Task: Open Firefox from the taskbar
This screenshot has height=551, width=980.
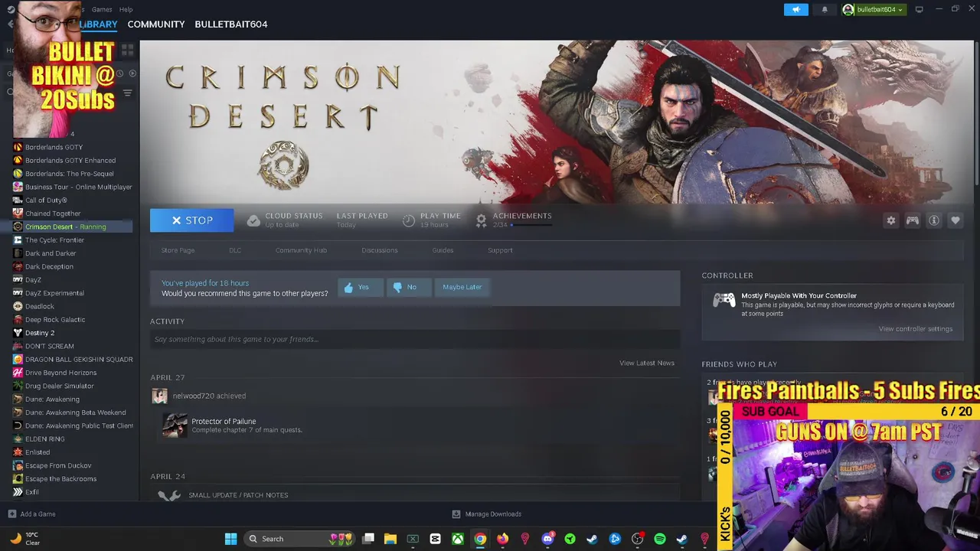Action: 502,539
